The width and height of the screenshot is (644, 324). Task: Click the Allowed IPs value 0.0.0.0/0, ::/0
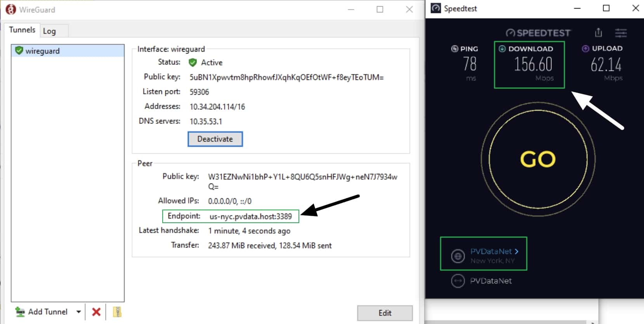click(x=230, y=201)
